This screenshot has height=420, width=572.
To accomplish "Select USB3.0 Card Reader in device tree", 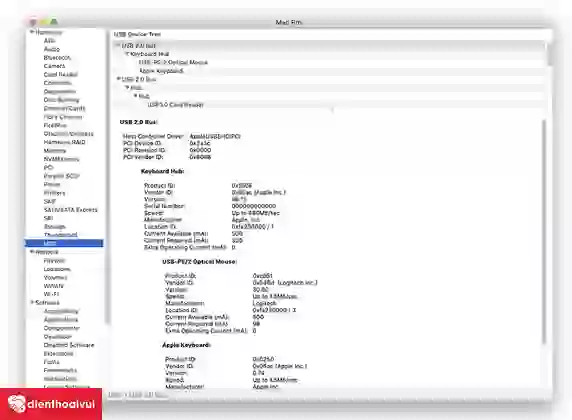I will pos(175,105).
